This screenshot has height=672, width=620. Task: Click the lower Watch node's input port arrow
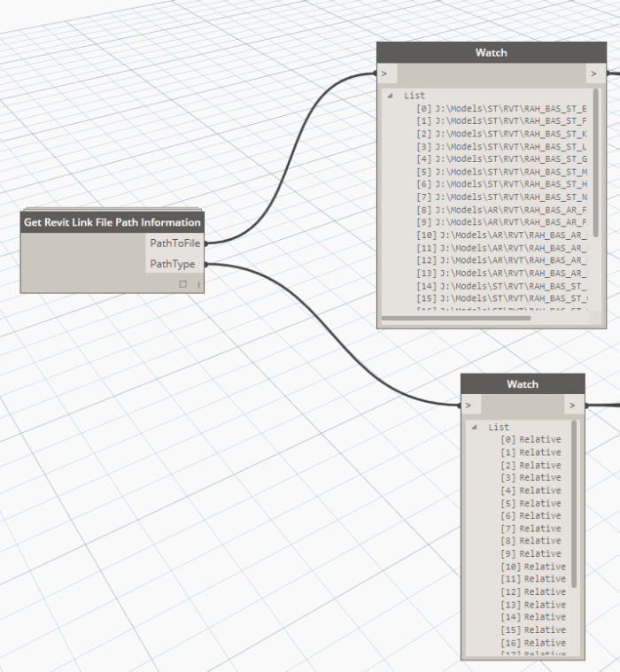click(x=468, y=406)
